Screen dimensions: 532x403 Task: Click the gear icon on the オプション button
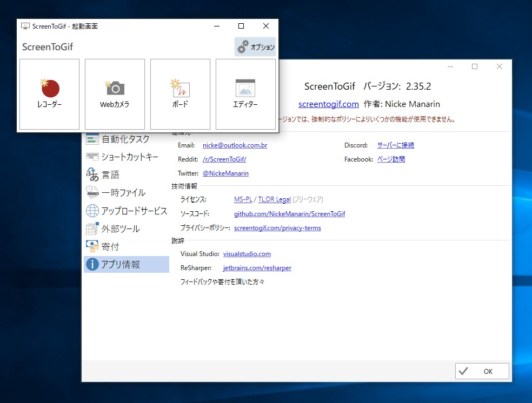click(241, 46)
